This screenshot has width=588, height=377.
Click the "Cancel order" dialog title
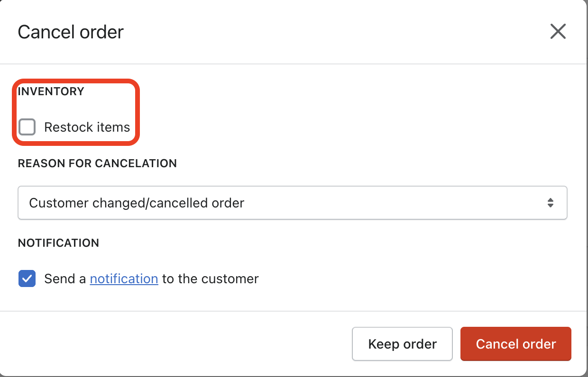tap(71, 32)
